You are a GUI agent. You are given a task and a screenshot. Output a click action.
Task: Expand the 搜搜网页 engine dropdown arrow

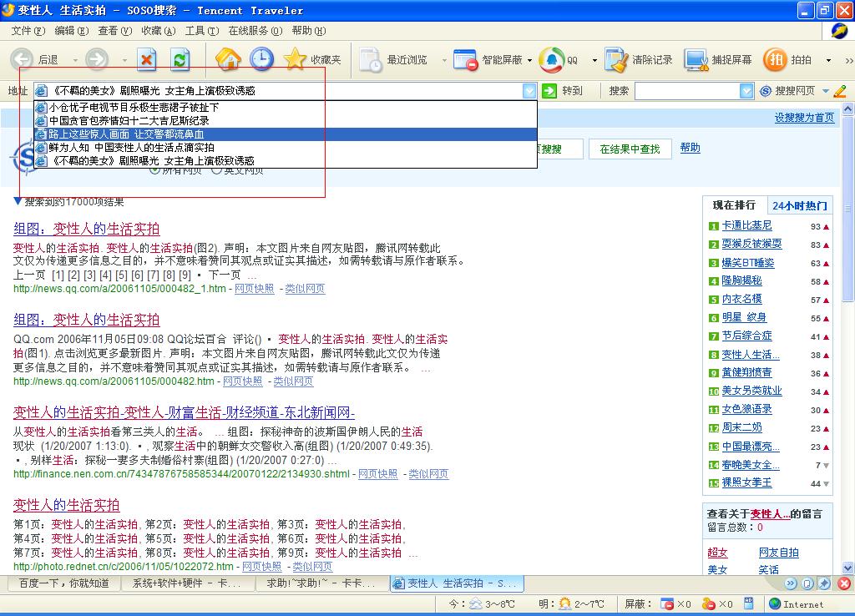[826, 91]
